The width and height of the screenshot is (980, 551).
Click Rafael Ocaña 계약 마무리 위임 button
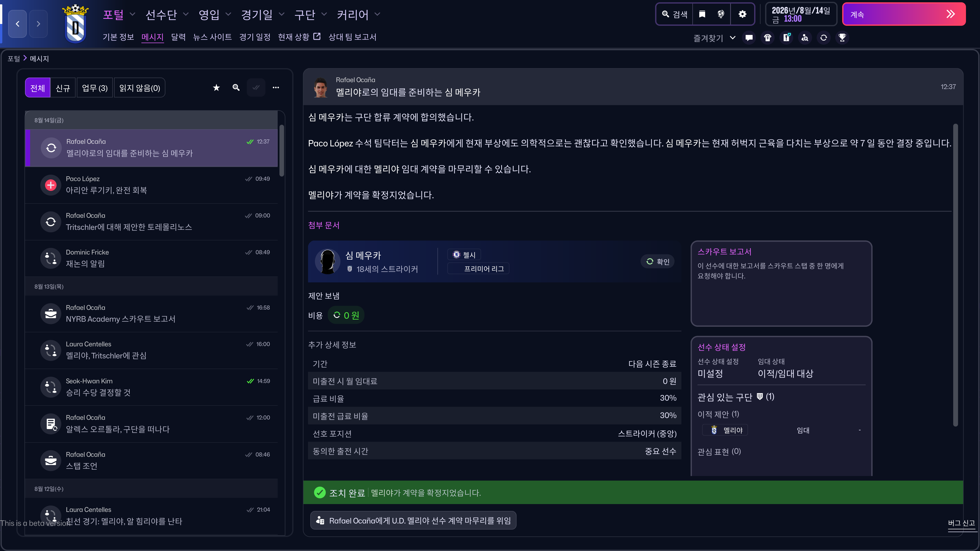(413, 520)
